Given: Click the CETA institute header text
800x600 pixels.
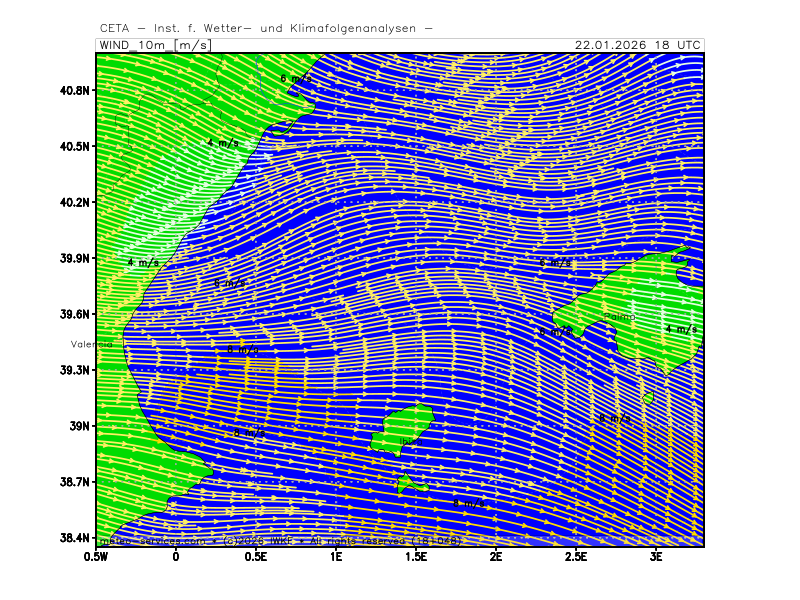Looking at the screenshot, I should [x=266, y=28].
